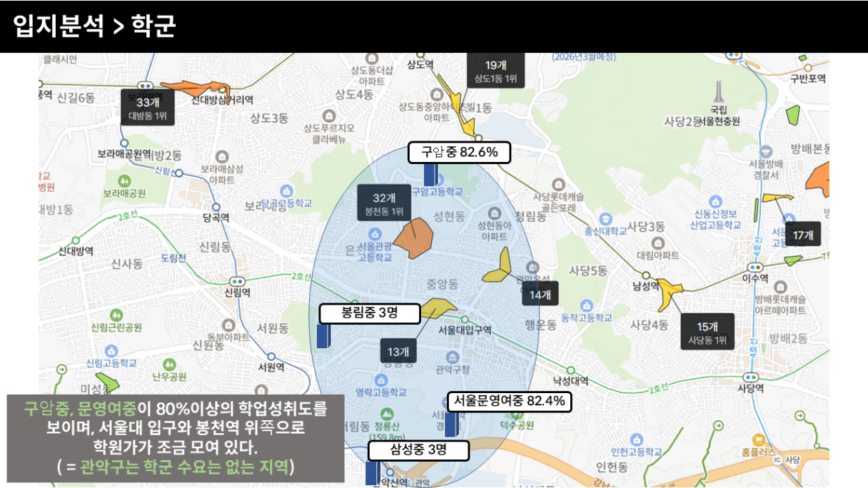The width and height of the screenshot is (868, 488).
Task: Select the 상도동더샵아파트 building icon
Action: click(x=372, y=58)
